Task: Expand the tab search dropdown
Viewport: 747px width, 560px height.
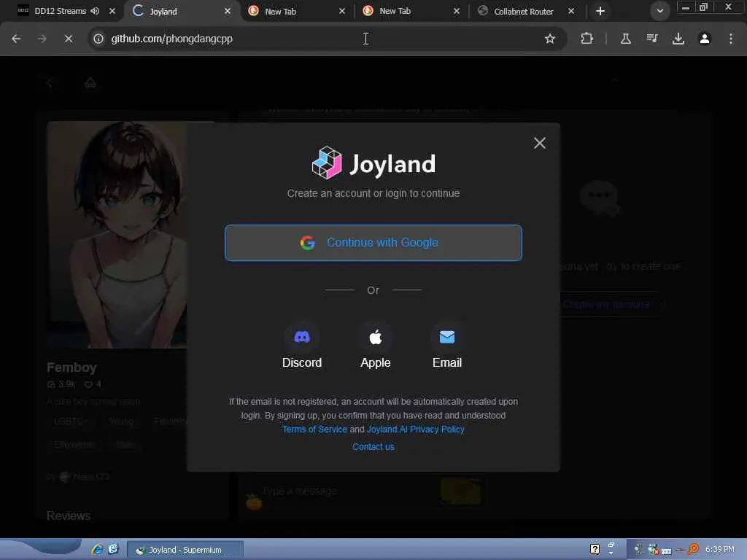Action: coord(659,11)
